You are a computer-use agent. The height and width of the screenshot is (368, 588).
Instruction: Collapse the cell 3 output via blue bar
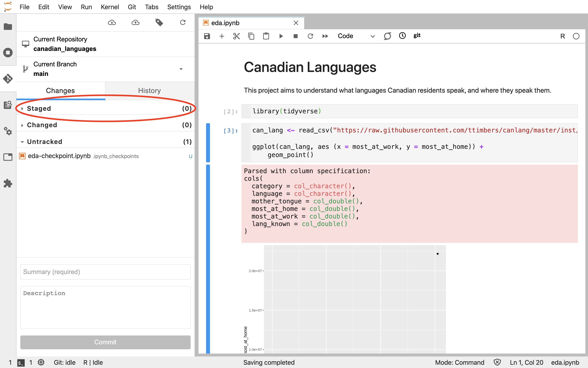208,259
